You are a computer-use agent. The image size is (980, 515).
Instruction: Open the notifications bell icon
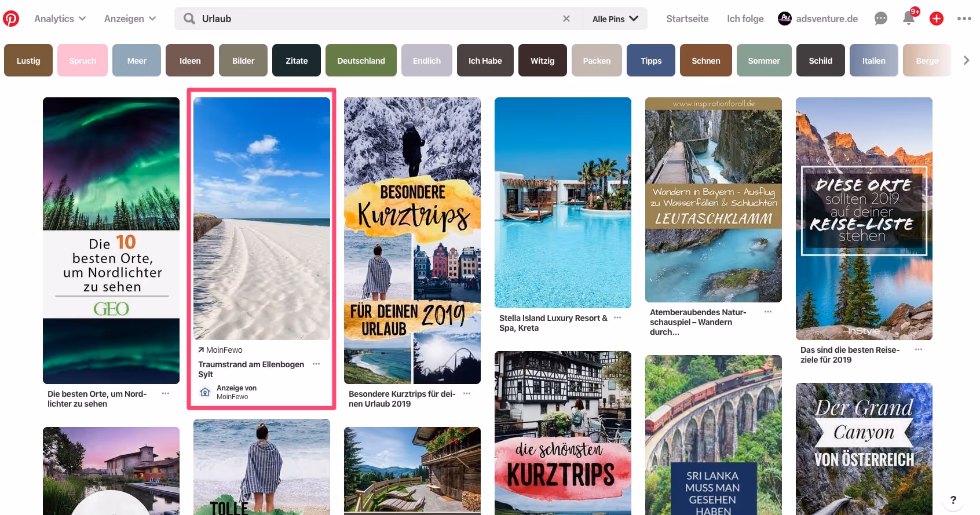click(909, 19)
